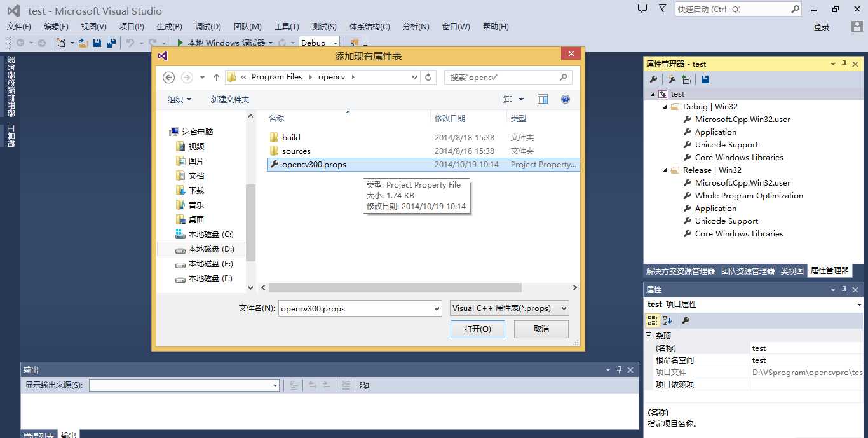Pin the Output panel
The height and width of the screenshot is (438, 868).
[x=619, y=370]
